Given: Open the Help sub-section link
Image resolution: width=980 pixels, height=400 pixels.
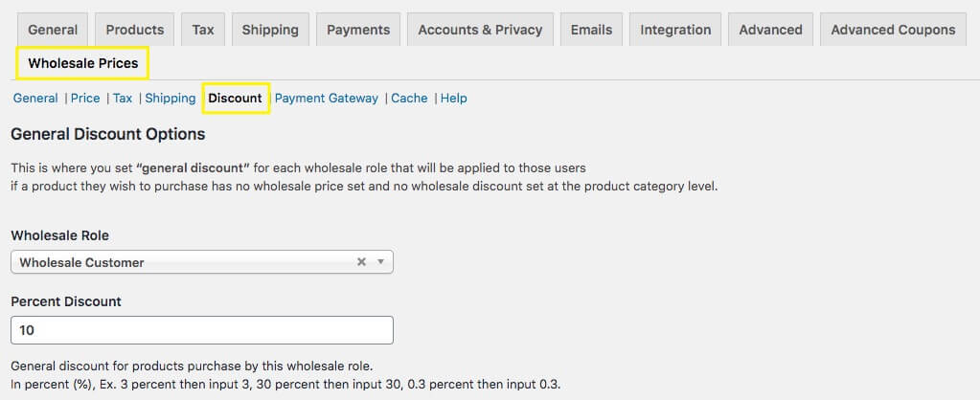Looking at the screenshot, I should (454, 98).
